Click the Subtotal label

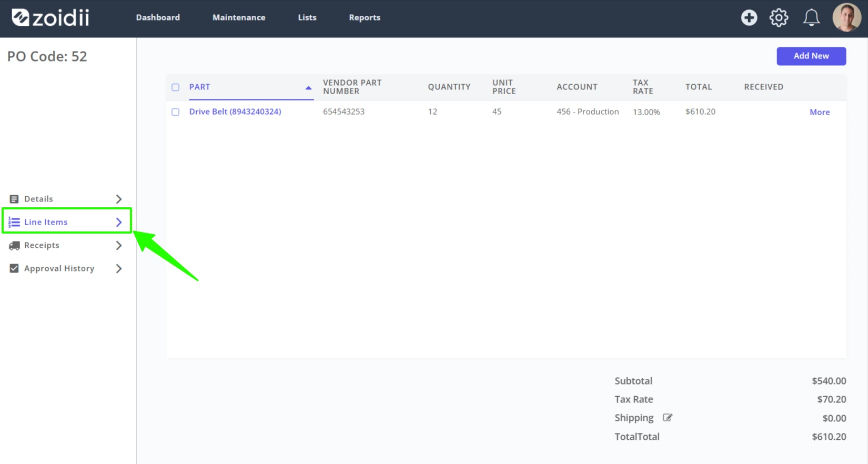(633, 381)
